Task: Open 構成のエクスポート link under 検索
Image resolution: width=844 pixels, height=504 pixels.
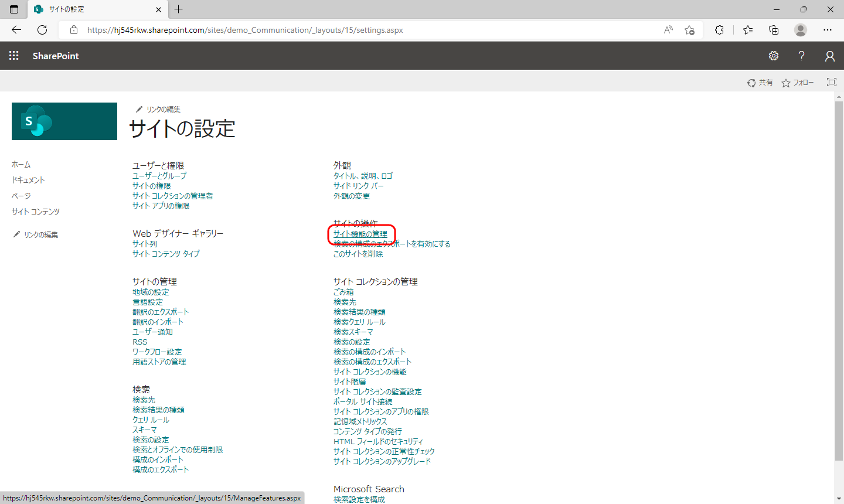Action: [161, 469]
